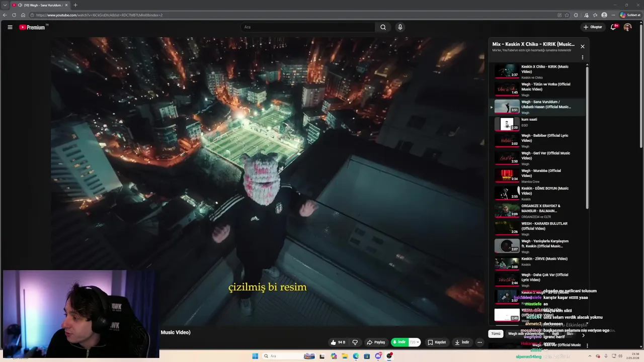The width and height of the screenshot is (644, 362).
Task: Go back with browser back arrow
Action: (x=5, y=15)
